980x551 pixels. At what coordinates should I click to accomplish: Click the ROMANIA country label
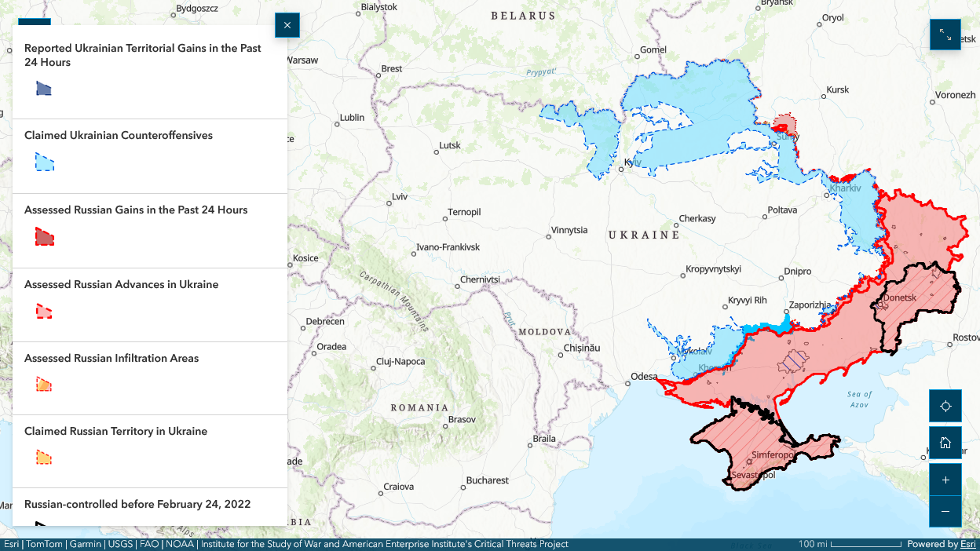coord(420,407)
